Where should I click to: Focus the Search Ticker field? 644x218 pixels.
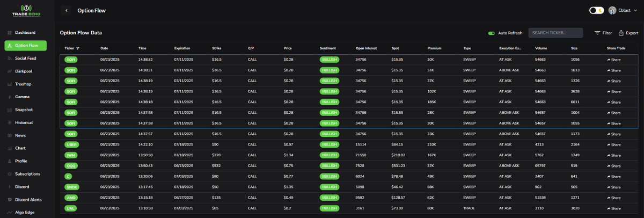(556, 33)
